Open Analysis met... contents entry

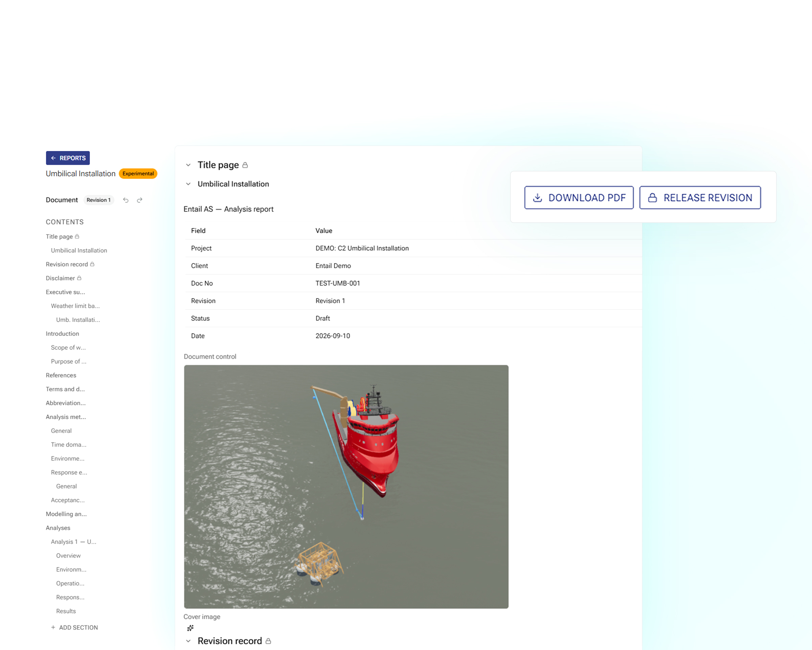[66, 417]
